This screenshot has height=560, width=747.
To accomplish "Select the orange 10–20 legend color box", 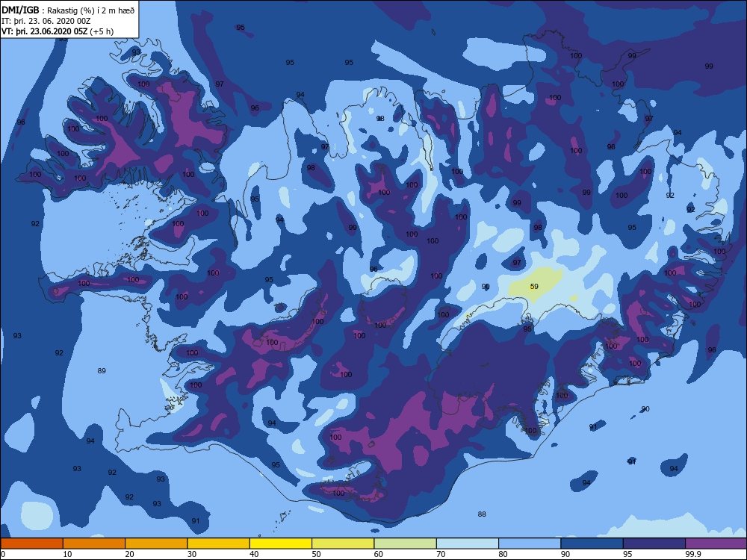I will click(x=94, y=544).
